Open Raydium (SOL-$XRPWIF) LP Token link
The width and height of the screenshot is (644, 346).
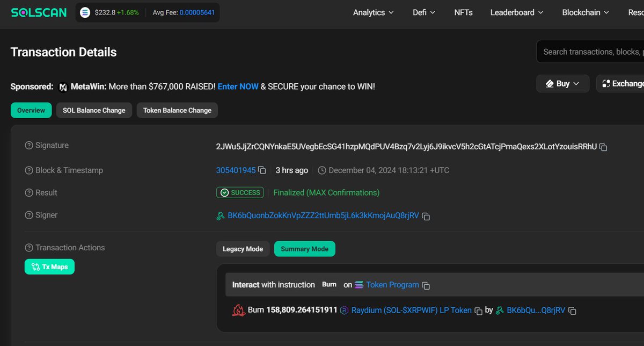pos(412,310)
